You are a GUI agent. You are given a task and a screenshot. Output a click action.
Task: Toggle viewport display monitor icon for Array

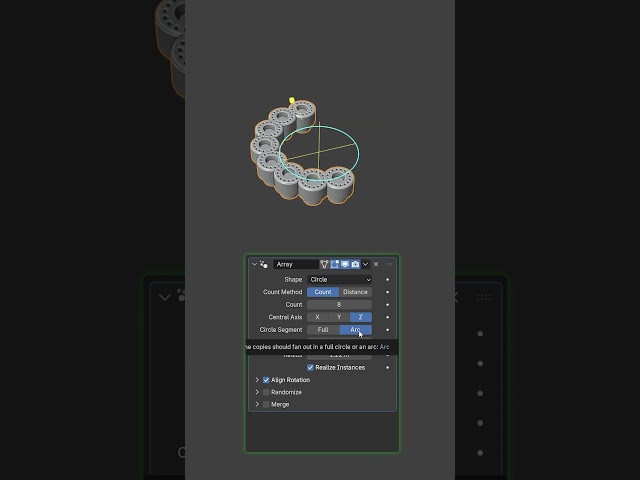coord(345,264)
